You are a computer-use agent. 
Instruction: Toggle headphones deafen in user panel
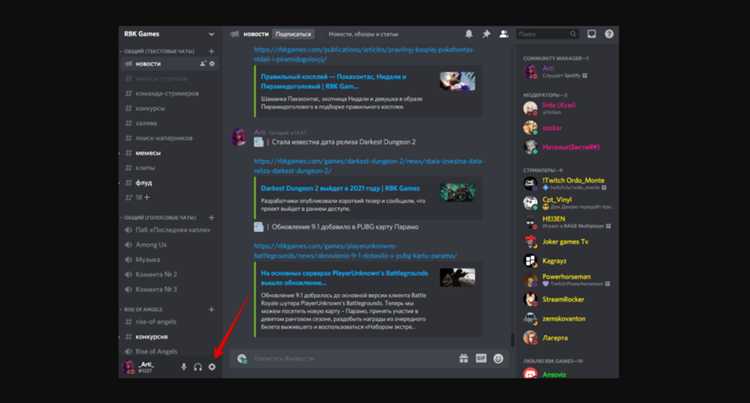tap(198, 367)
